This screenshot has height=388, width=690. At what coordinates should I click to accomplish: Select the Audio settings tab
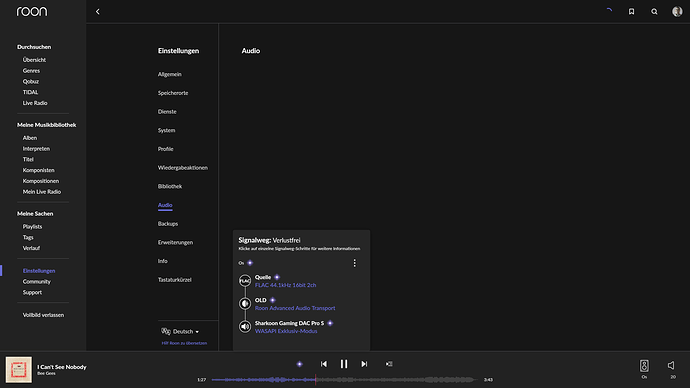pyautogui.click(x=165, y=205)
